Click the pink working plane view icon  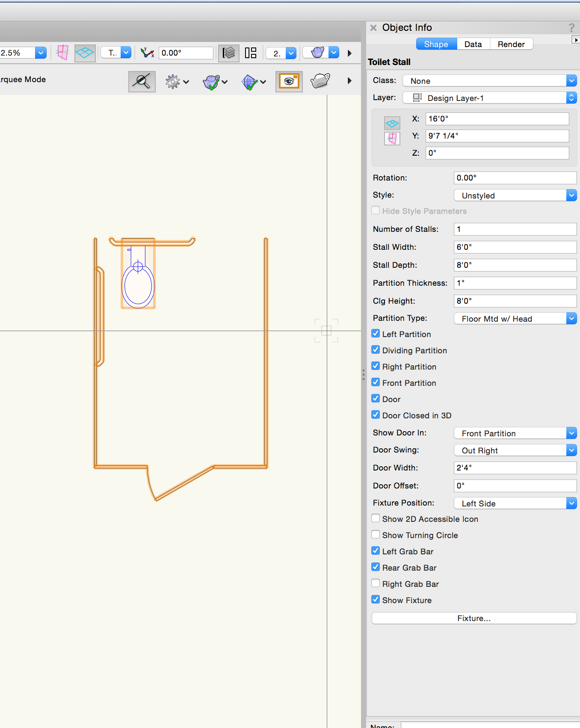[62, 53]
